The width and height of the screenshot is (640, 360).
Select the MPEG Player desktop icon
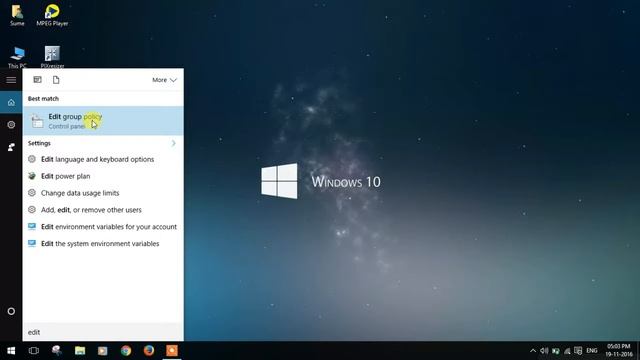click(x=52, y=16)
